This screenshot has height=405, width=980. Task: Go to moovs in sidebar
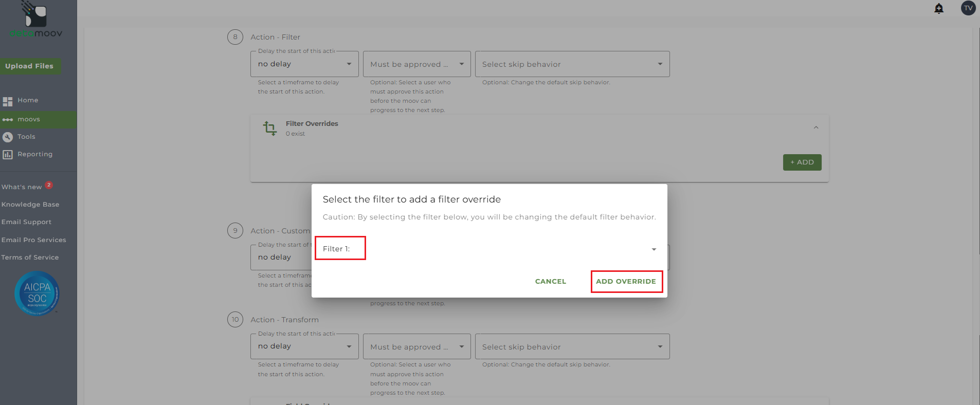pyautogui.click(x=29, y=119)
